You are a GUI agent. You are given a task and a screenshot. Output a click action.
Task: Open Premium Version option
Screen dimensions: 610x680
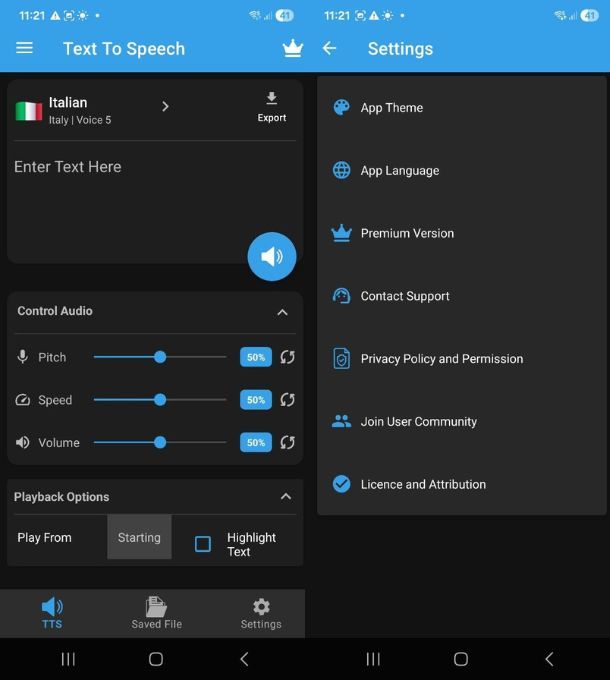[462, 233]
